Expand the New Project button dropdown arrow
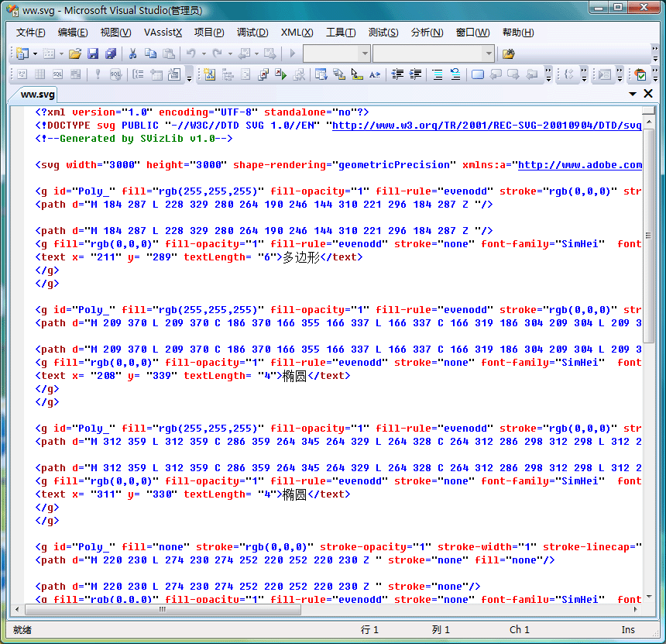The image size is (666, 644). pos(36,53)
